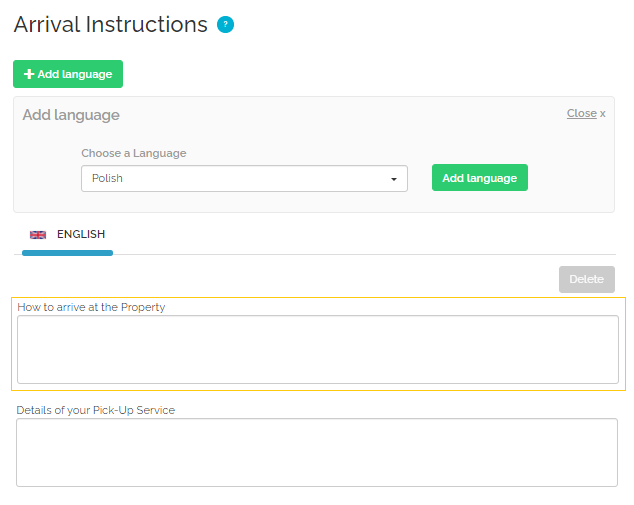Screen dimensions: 634x505
Task: Close the Add language panel via Close link
Action: tap(581, 114)
